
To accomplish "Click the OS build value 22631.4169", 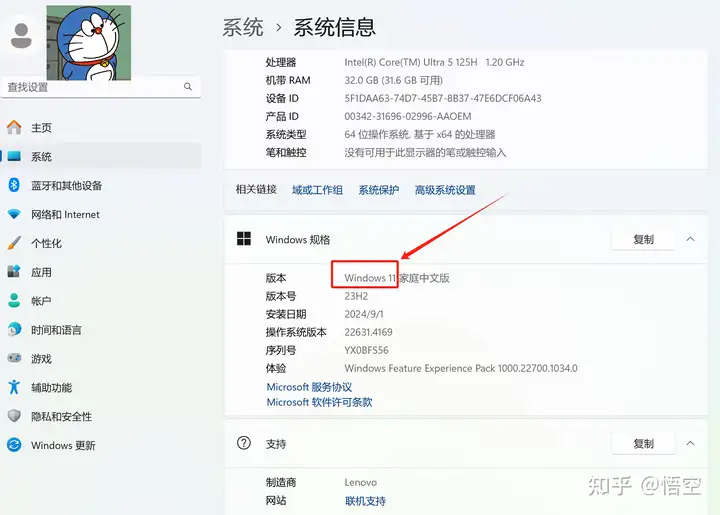I will click(368, 332).
